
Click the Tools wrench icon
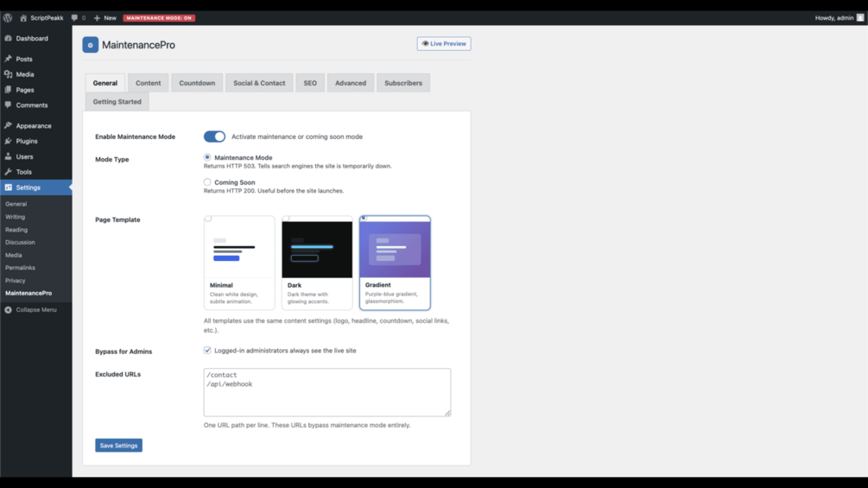(x=9, y=172)
